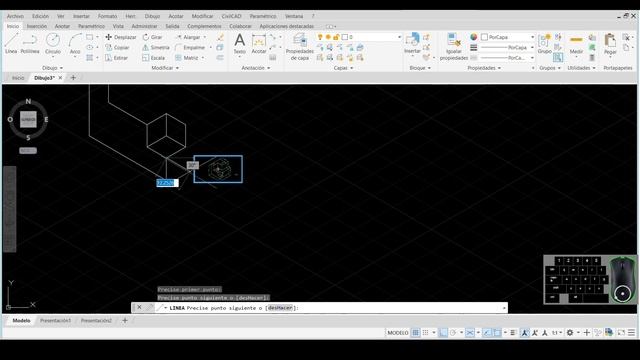This screenshot has height=360, width=640.
Task: Click the SUPERIOR face of ViewCube
Action: click(x=28, y=120)
